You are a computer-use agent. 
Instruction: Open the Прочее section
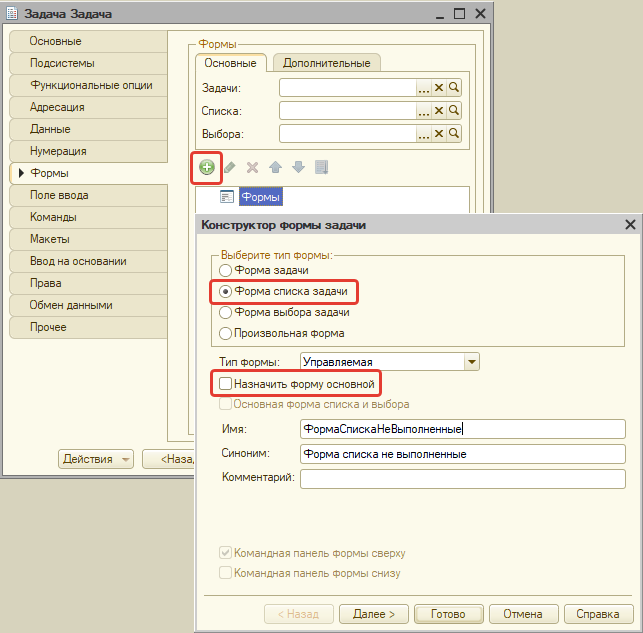point(88,327)
